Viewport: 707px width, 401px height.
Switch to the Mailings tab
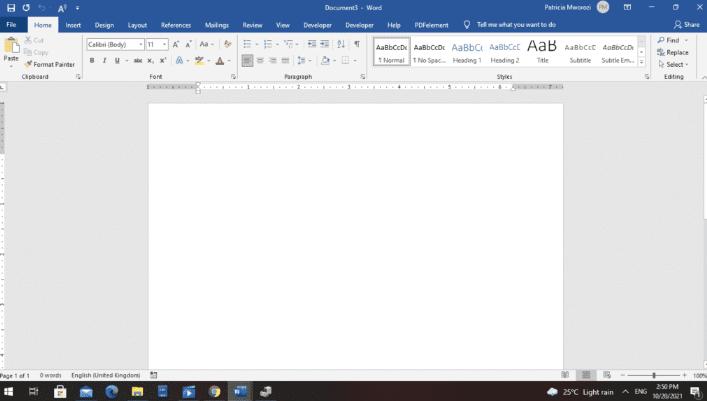coord(217,25)
